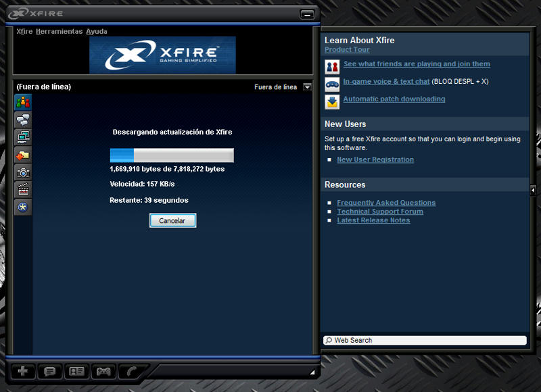Open the Ayuda menu
The height and width of the screenshot is (392, 541).
coord(97,31)
